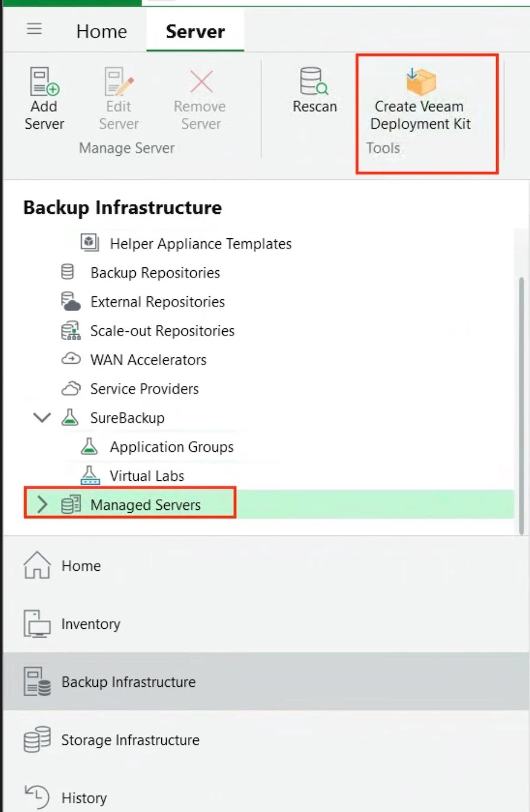Select Application Groups in the tree

point(171,447)
